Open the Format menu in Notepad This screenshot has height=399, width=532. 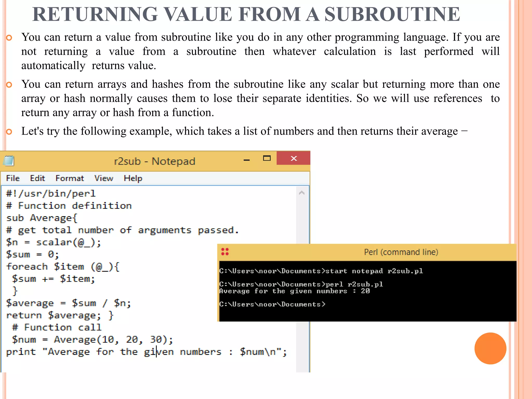70,178
